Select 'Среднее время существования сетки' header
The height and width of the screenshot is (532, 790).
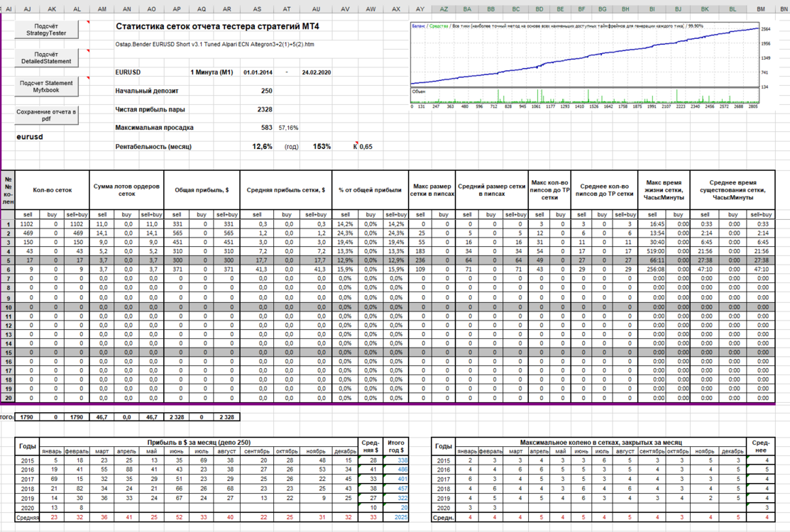tap(733, 190)
